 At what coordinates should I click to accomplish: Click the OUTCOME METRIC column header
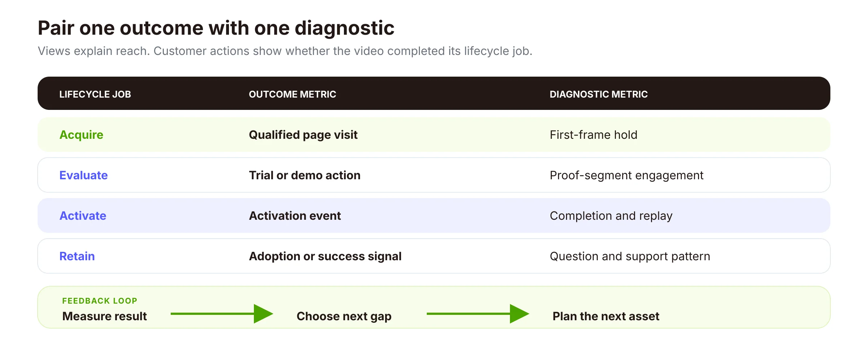coord(293,94)
